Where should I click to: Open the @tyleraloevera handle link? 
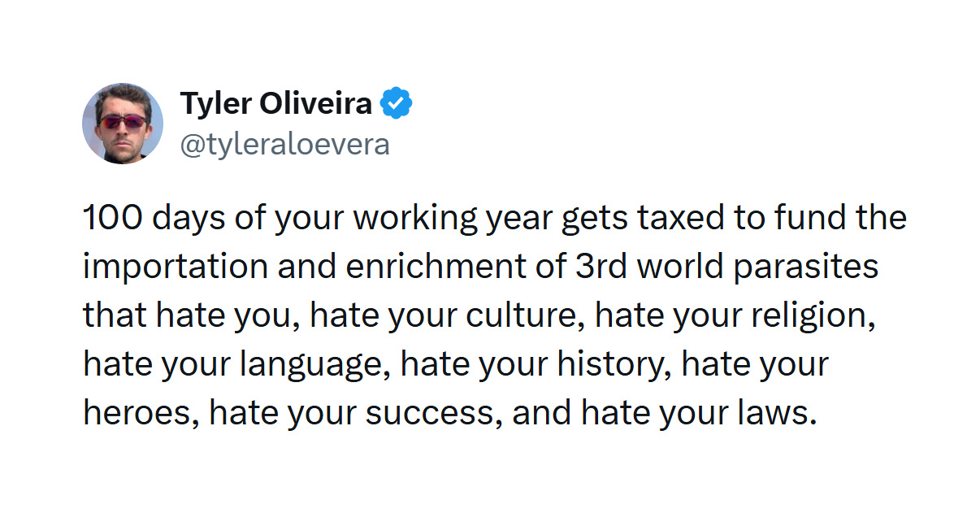point(284,145)
